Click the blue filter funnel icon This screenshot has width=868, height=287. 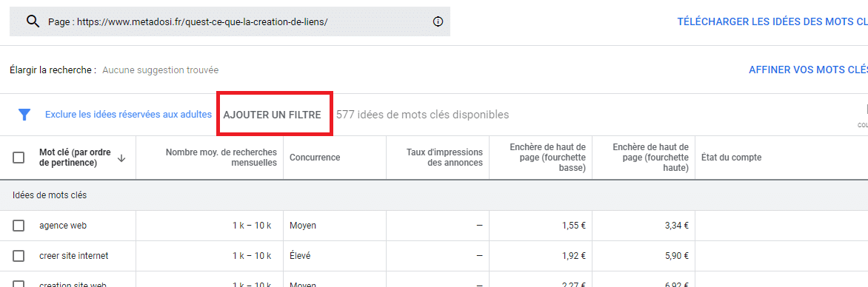click(24, 115)
